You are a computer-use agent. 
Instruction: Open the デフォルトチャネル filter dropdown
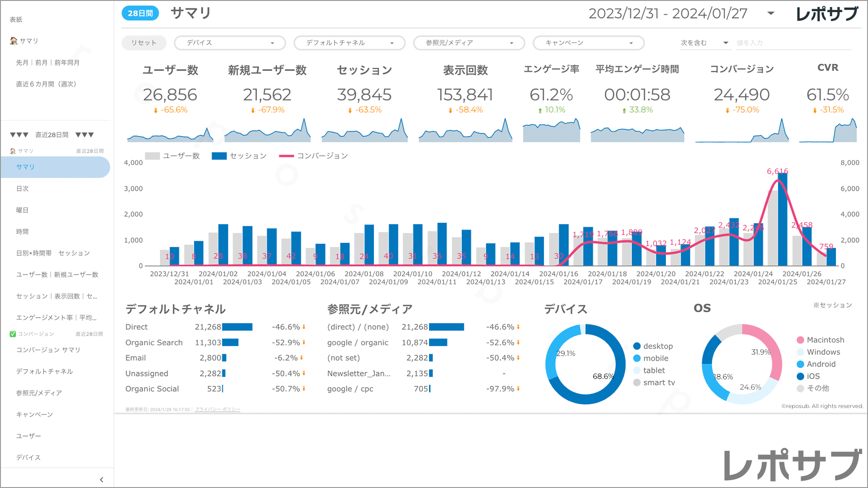tap(349, 43)
